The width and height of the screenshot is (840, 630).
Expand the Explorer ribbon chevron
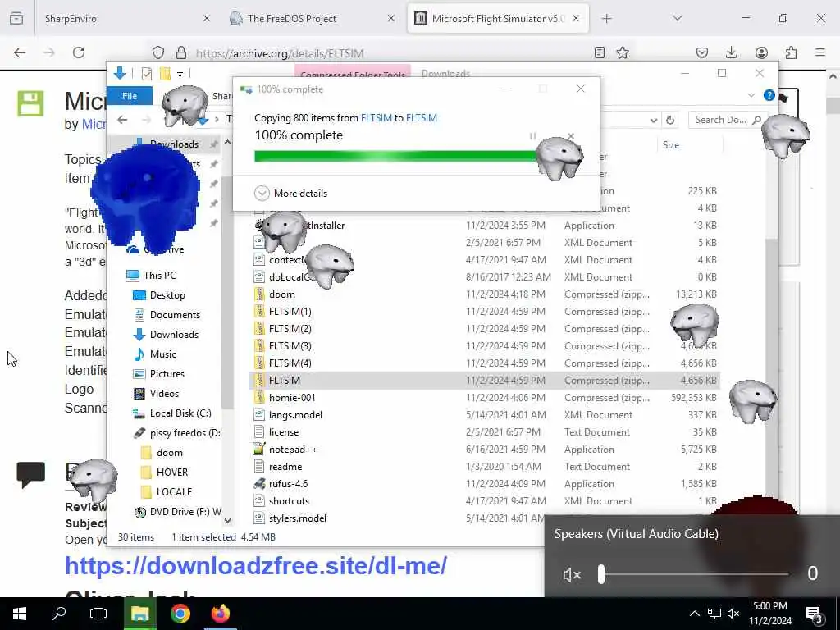pyautogui.click(x=751, y=96)
